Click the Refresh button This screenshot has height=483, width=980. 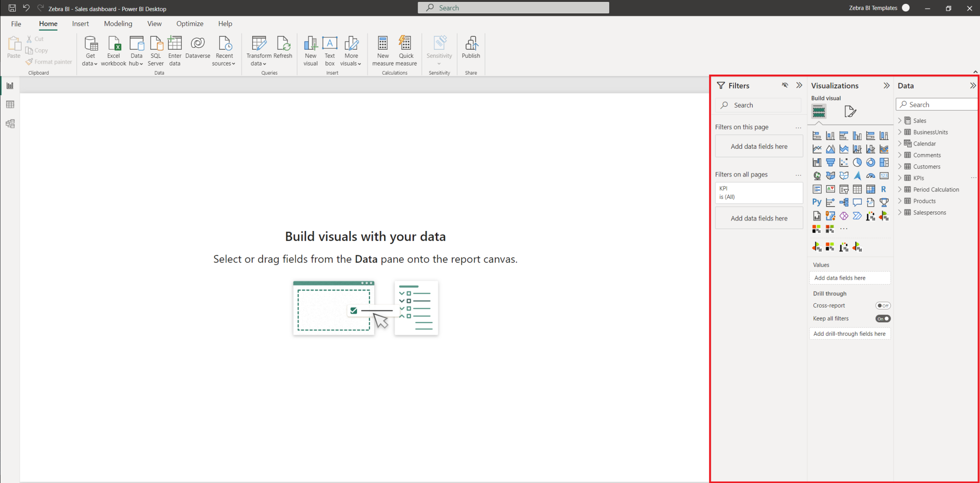point(283,48)
